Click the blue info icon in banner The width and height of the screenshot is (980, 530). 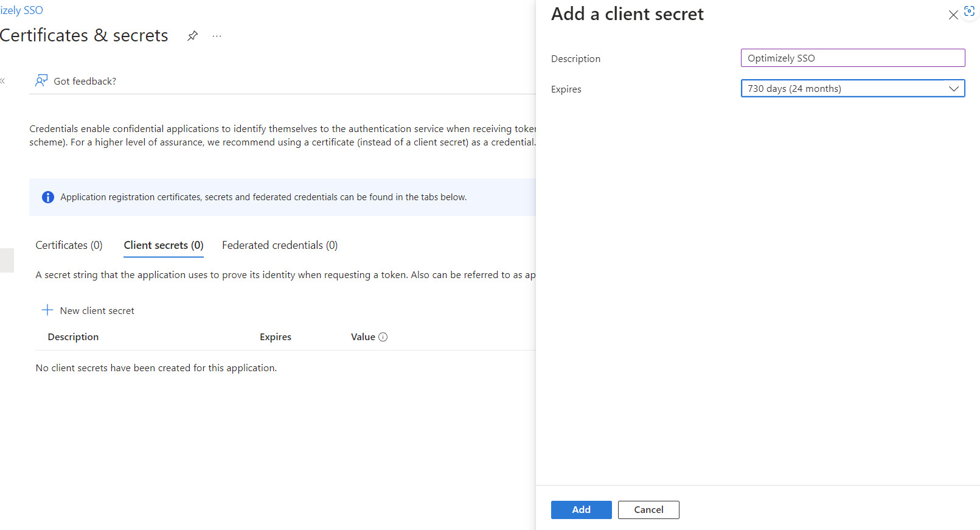coord(47,197)
